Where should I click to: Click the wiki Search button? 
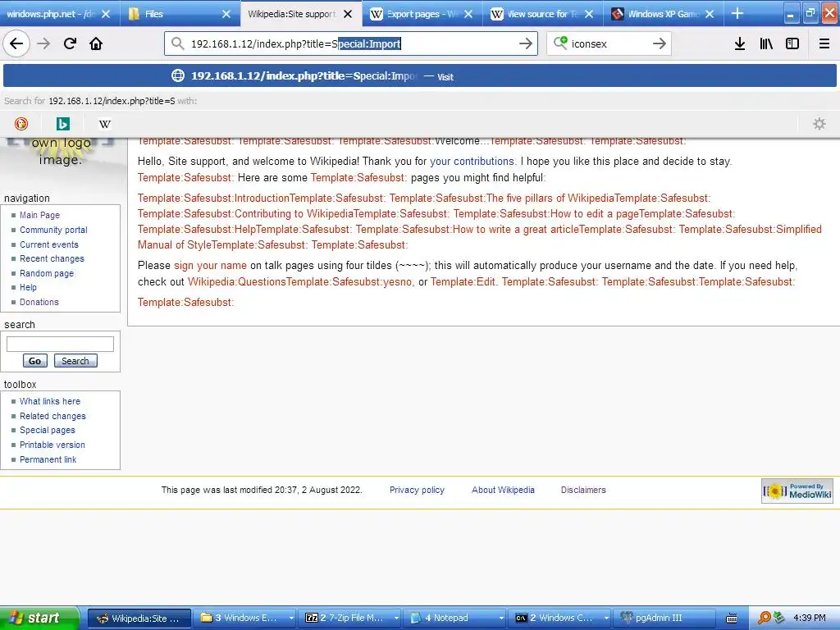tap(75, 361)
